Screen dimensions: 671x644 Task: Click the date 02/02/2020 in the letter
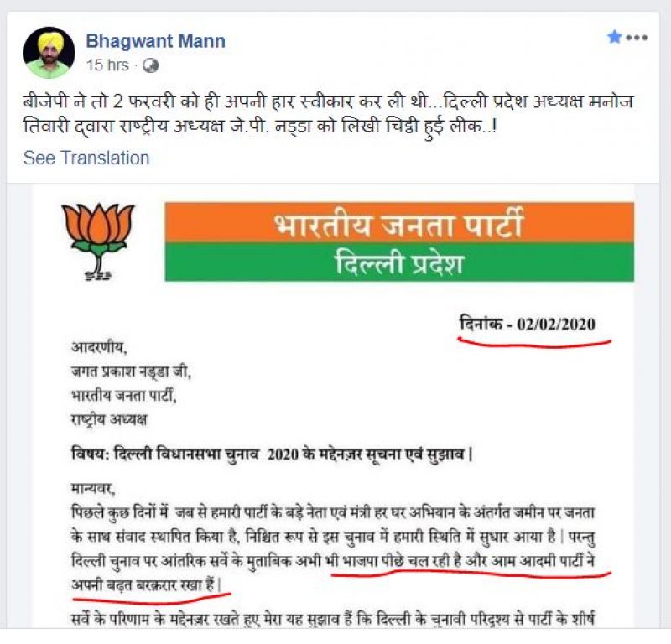pyautogui.click(x=556, y=325)
